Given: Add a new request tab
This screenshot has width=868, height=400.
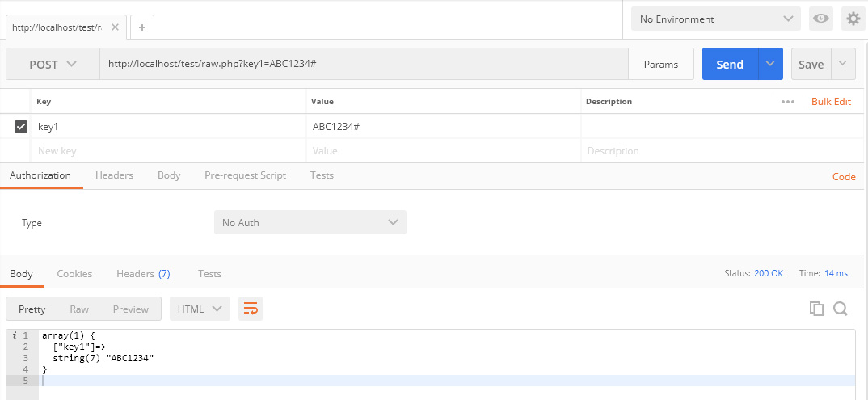Looking at the screenshot, I should [142, 27].
